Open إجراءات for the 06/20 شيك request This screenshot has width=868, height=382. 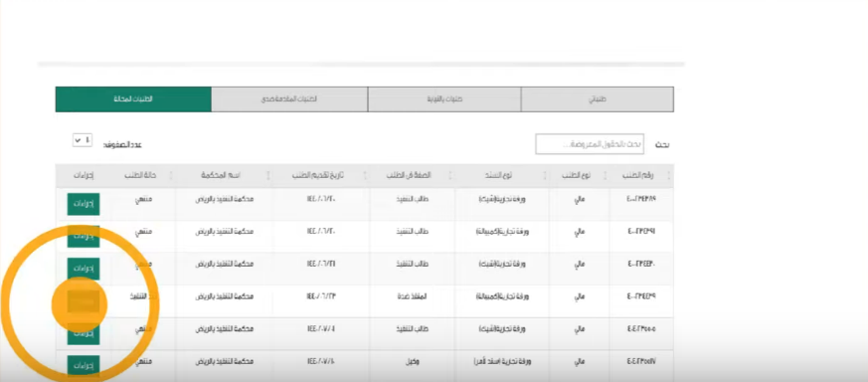[x=84, y=204]
